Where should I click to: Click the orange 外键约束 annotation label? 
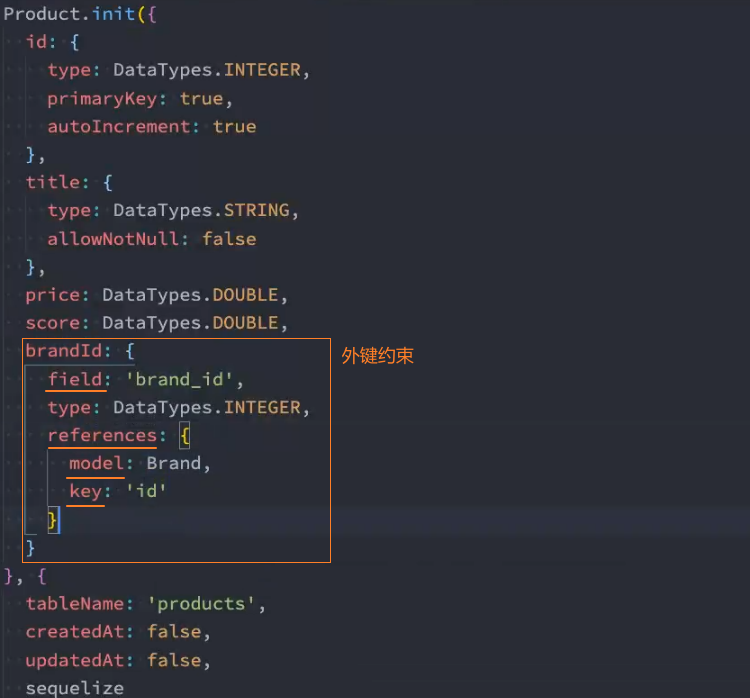point(377,356)
